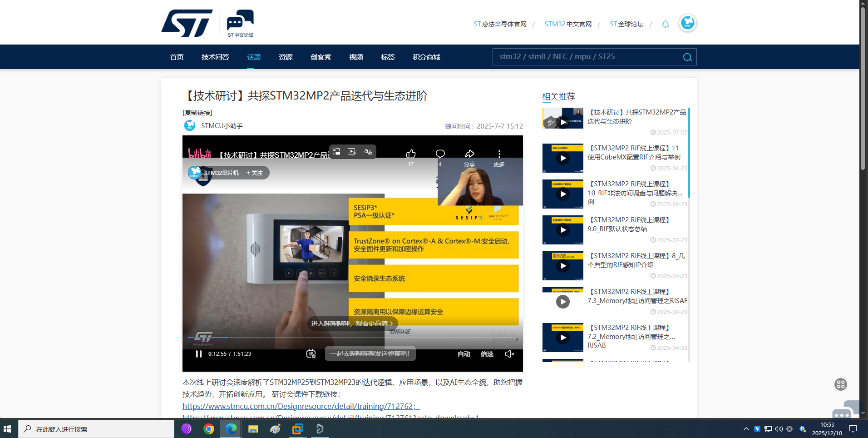Viewport: 868px width, 438px height.
Task: Open the 自动 quality selector
Action: (464, 354)
